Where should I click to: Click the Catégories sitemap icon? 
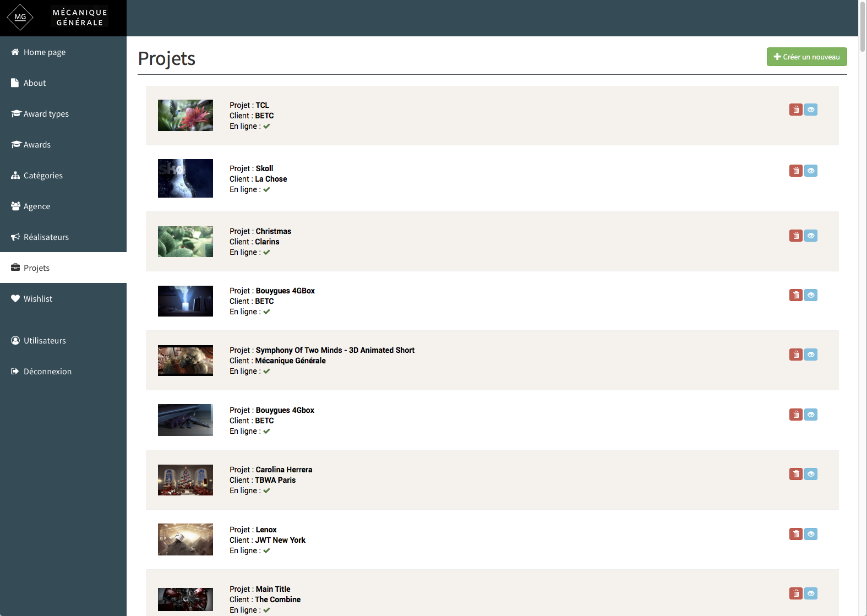click(15, 175)
